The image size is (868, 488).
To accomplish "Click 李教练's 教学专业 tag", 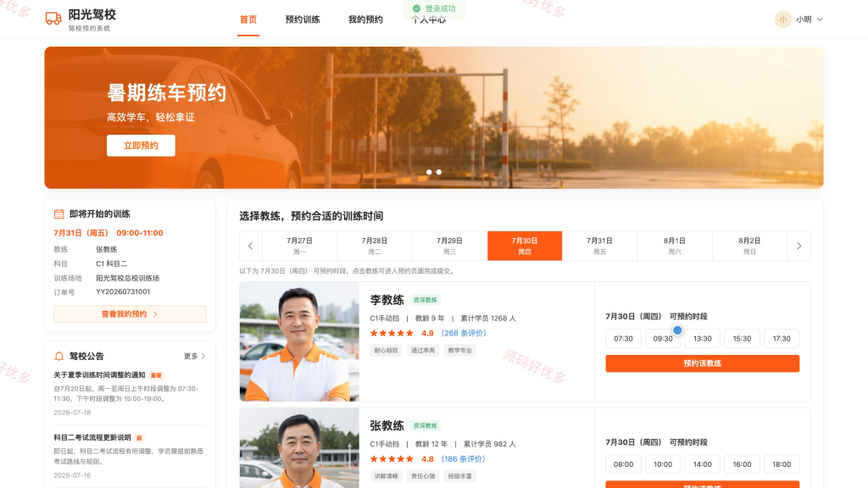I will pos(460,350).
